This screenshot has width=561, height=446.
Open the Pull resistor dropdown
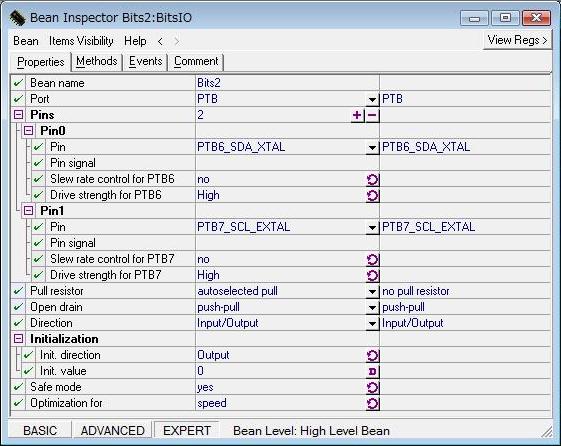(372, 291)
